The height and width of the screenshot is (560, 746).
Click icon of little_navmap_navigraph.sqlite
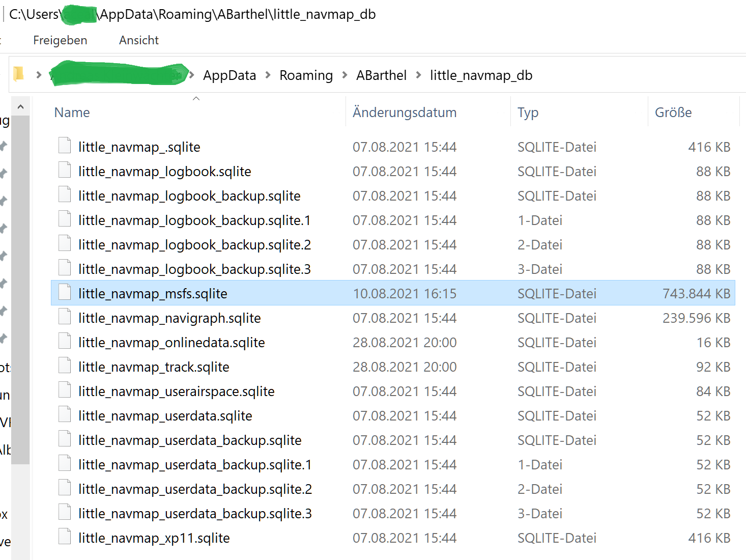[65, 317]
